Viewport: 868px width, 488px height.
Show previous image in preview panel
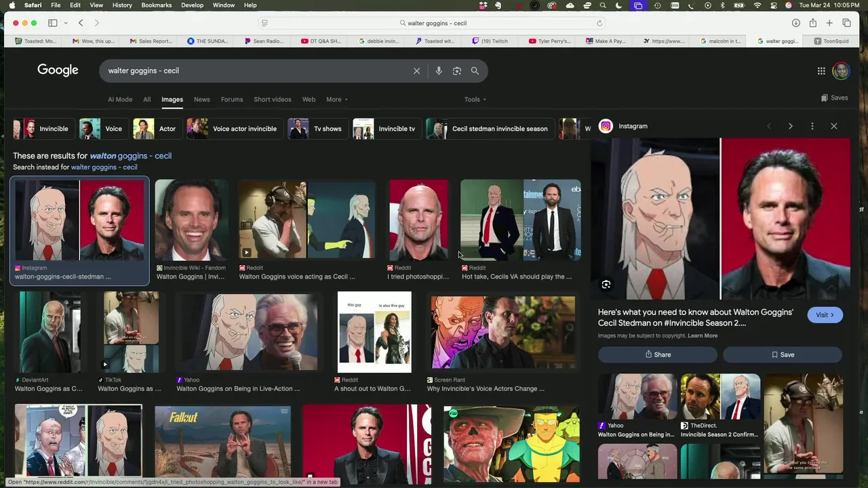(x=768, y=126)
